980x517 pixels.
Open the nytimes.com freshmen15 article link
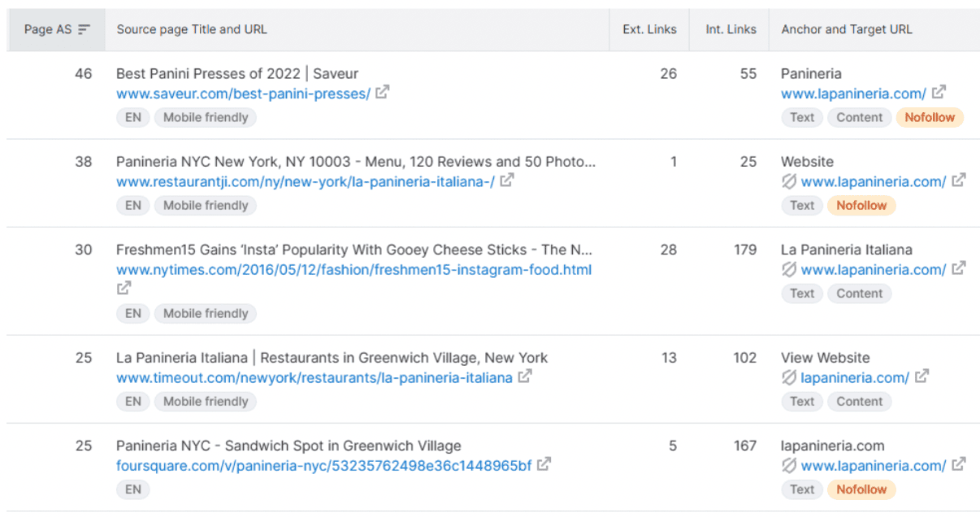353,269
